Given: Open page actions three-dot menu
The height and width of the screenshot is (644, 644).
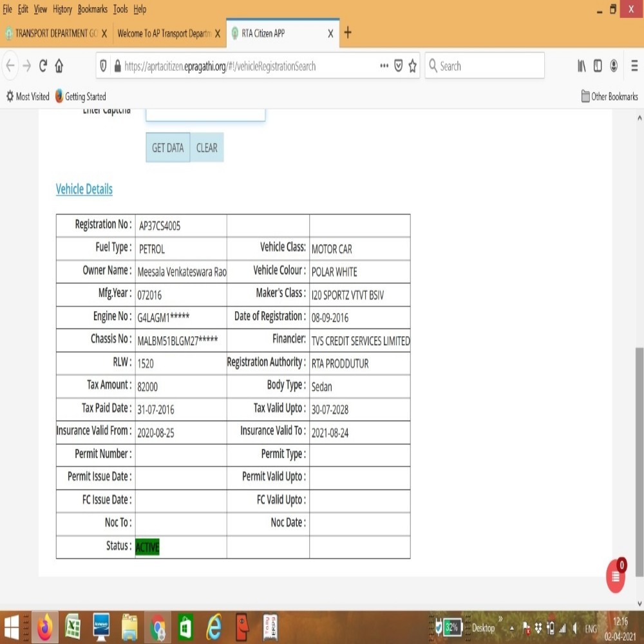Looking at the screenshot, I should pyautogui.click(x=384, y=66).
